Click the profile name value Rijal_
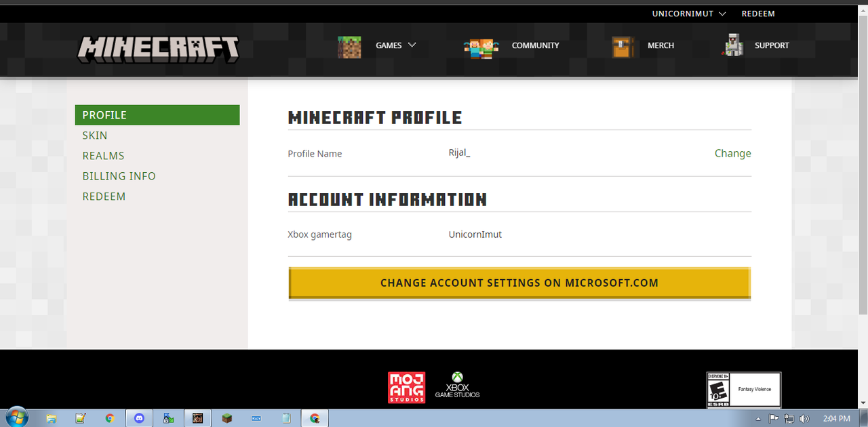Viewport: 868px width, 427px height. click(459, 153)
